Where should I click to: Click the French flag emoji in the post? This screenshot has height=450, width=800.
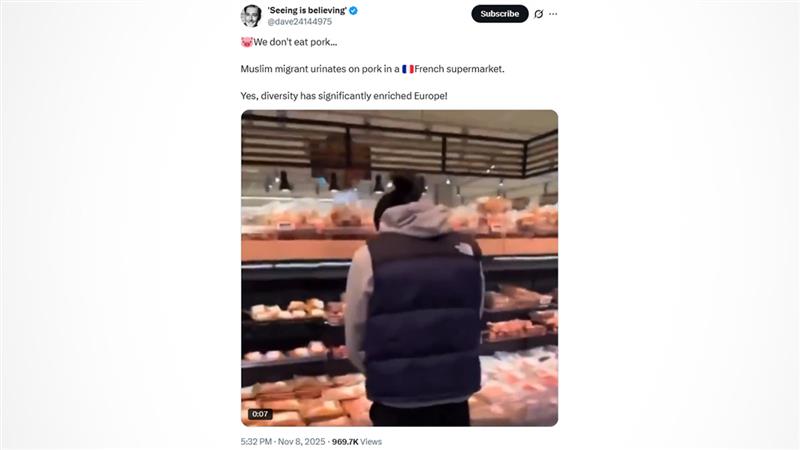[x=408, y=69]
